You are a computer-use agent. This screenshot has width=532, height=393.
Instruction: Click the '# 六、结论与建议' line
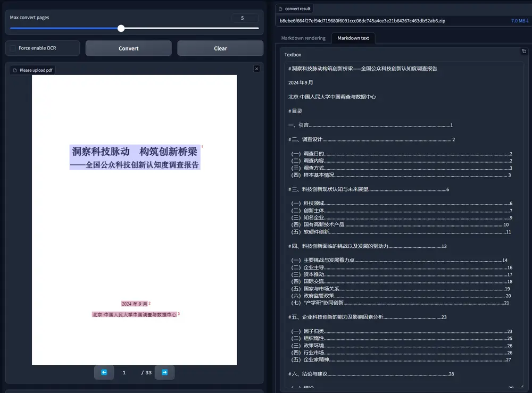click(x=371, y=374)
